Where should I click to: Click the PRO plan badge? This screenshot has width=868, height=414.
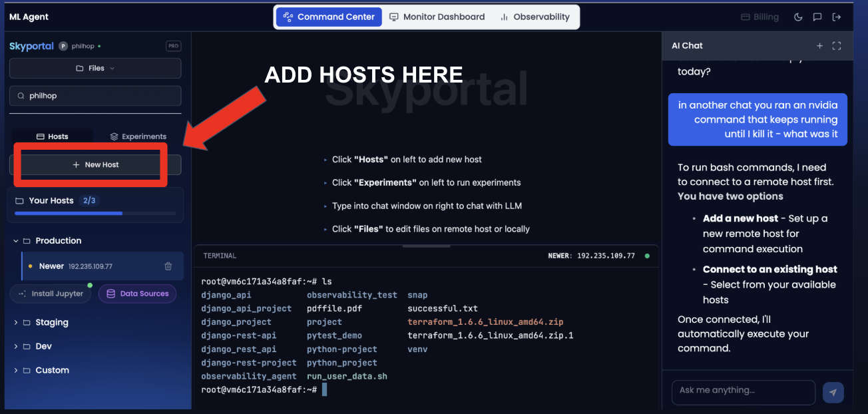click(173, 47)
